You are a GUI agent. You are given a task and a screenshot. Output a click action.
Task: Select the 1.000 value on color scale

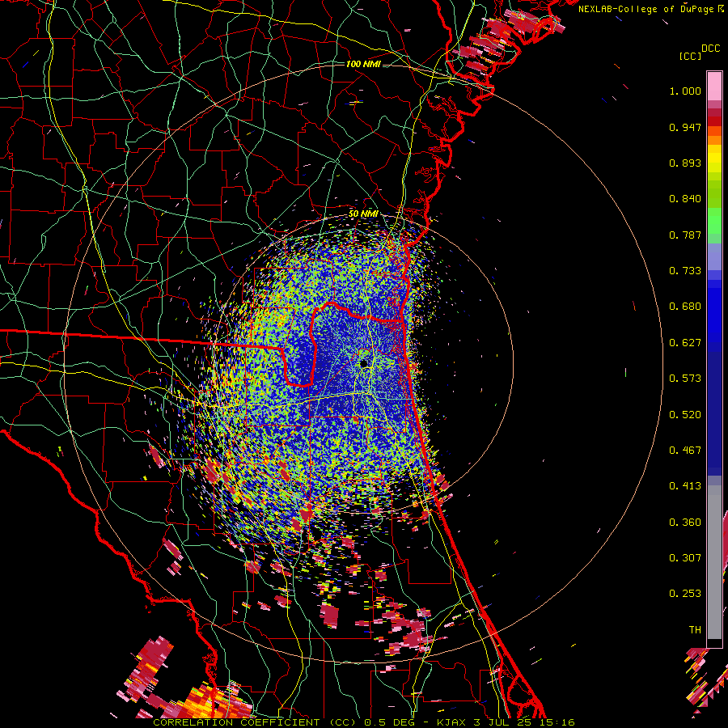[685, 91]
